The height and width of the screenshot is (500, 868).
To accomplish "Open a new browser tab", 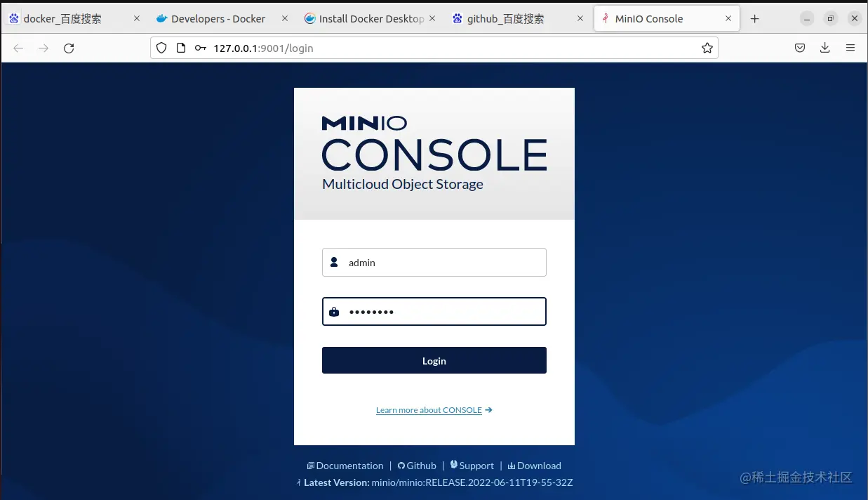I will (x=755, y=19).
